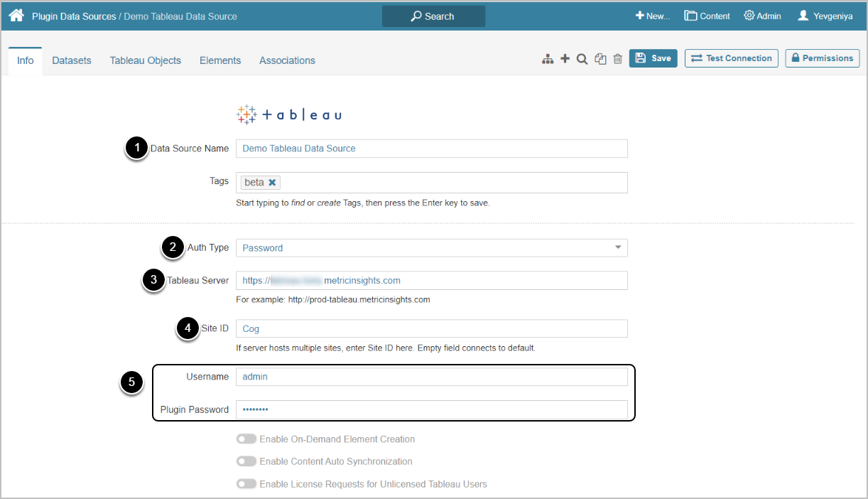Follow Plugin Data Sources breadcrumb link
This screenshot has width=868, height=499.
[x=74, y=16]
